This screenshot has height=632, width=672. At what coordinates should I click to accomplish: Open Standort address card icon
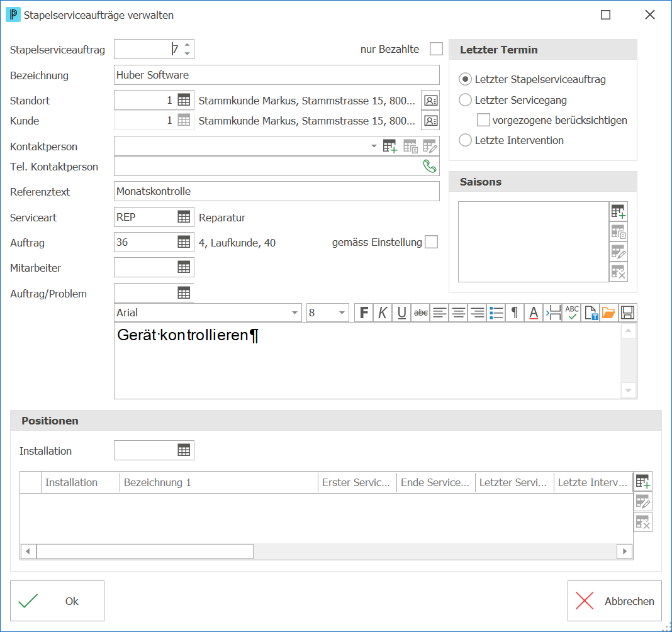[x=430, y=100]
